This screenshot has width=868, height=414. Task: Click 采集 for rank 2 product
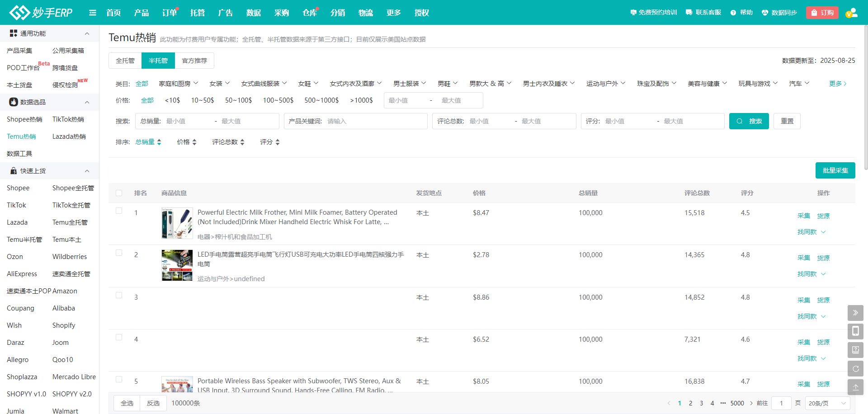(x=804, y=258)
